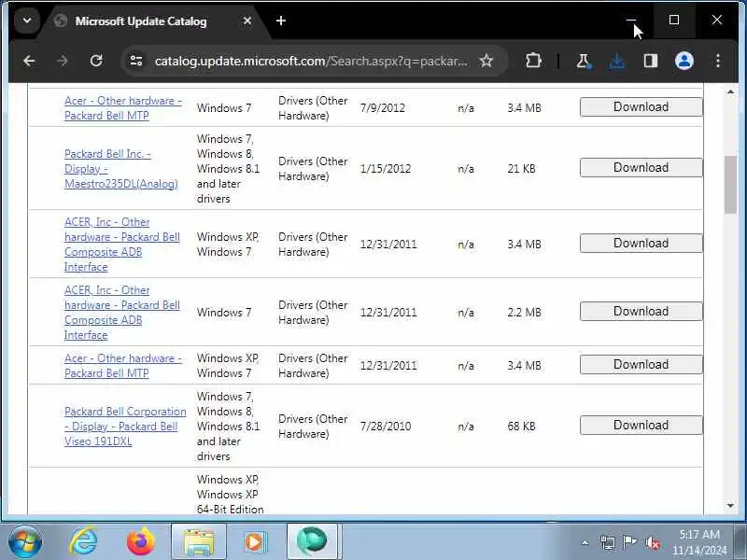This screenshot has width=747, height=560.
Task: Open the Chrome three-dot menu
Action: [x=717, y=61]
